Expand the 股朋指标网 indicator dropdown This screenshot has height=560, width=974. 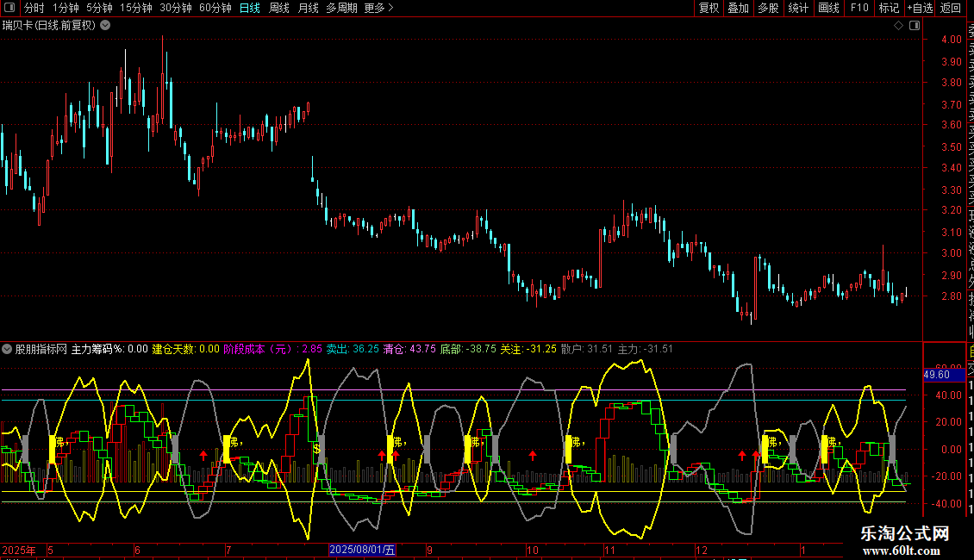(8, 350)
